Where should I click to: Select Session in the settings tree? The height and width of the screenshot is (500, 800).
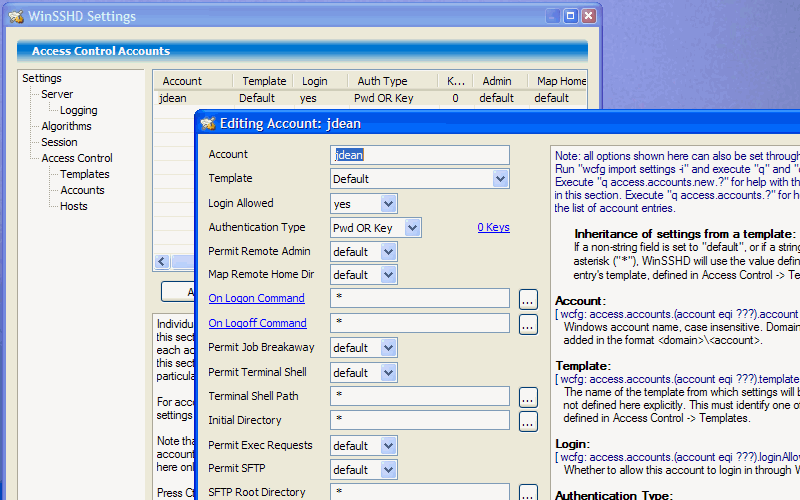pyautogui.click(x=59, y=142)
